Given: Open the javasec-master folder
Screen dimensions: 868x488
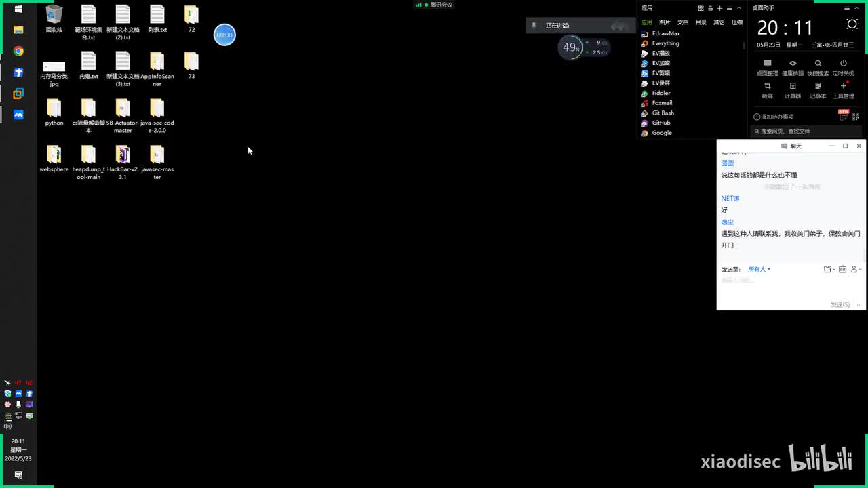Looking at the screenshot, I should [157, 163].
